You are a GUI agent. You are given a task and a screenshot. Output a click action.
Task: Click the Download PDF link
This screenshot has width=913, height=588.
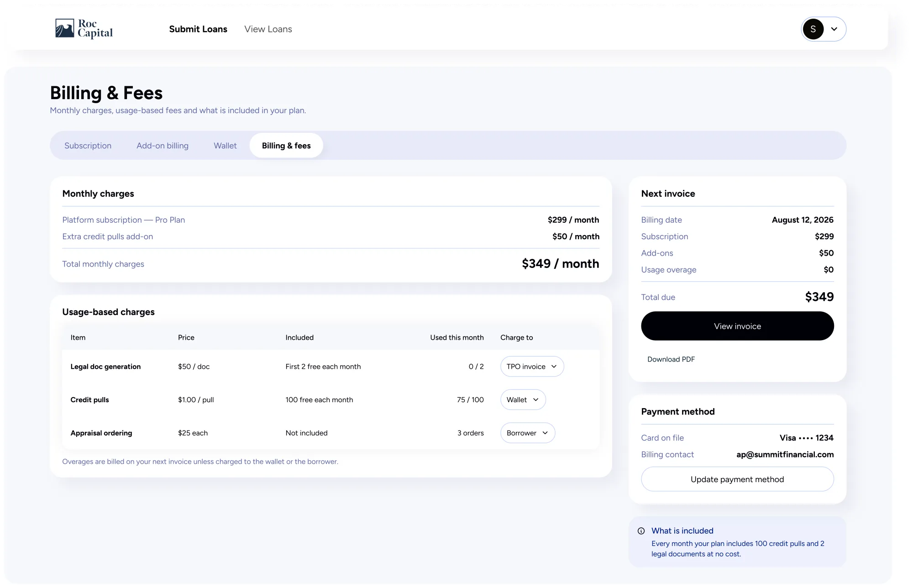[671, 359]
